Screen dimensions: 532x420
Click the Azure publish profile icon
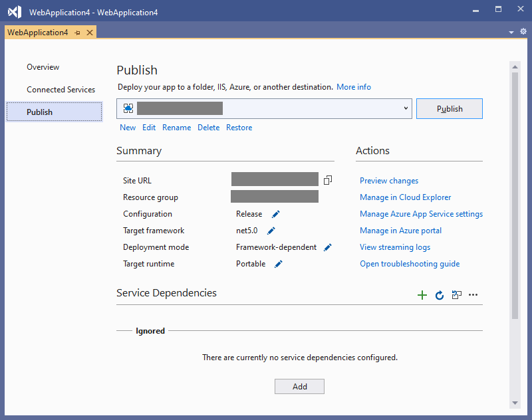[x=128, y=108]
